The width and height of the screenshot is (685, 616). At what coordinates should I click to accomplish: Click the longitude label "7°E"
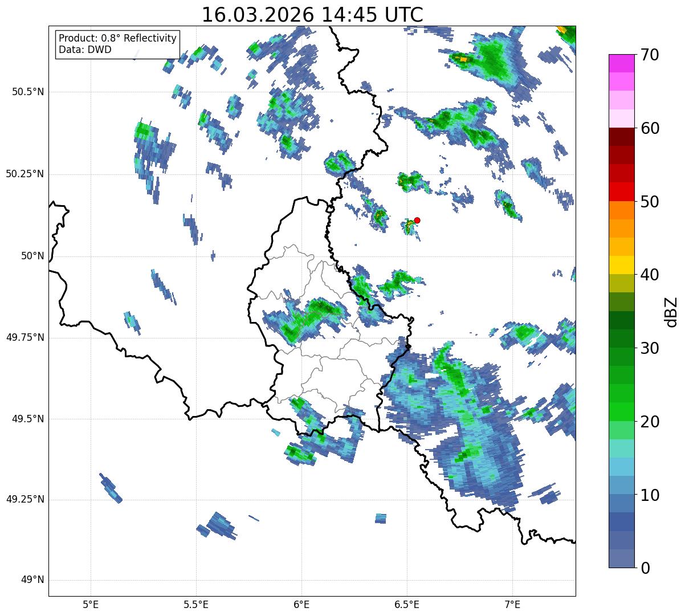pyautogui.click(x=512, y=605)
